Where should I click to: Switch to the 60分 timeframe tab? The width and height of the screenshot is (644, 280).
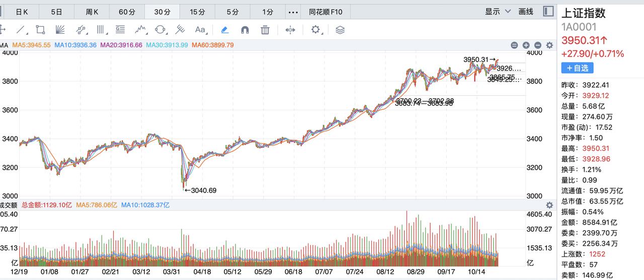tap(127, 12)
